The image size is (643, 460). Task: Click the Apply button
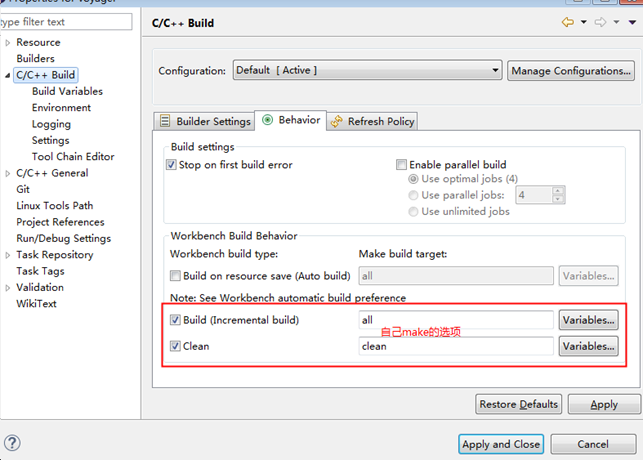604,404
